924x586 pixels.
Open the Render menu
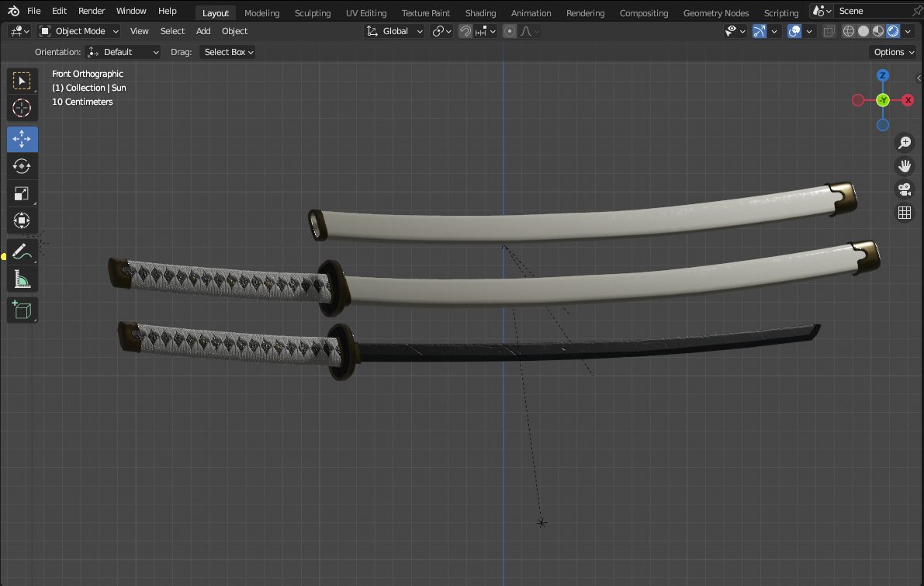click(x=92, y=11)
